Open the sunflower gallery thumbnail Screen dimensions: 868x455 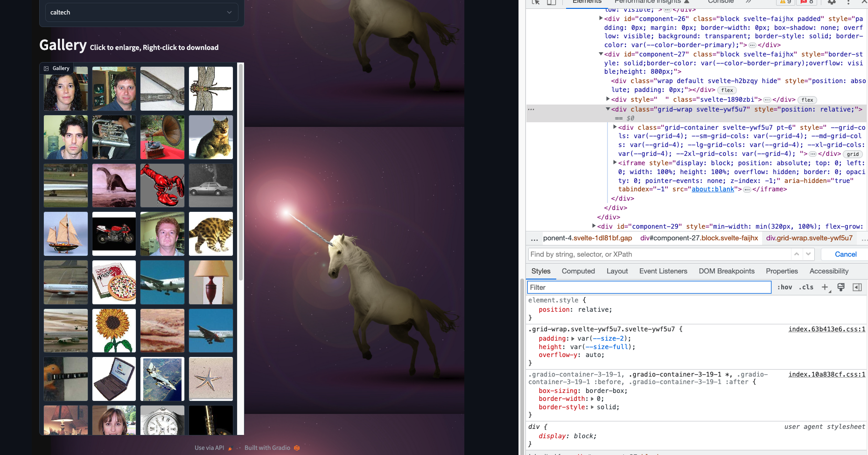pyautogui.click(x=114, y=331)
